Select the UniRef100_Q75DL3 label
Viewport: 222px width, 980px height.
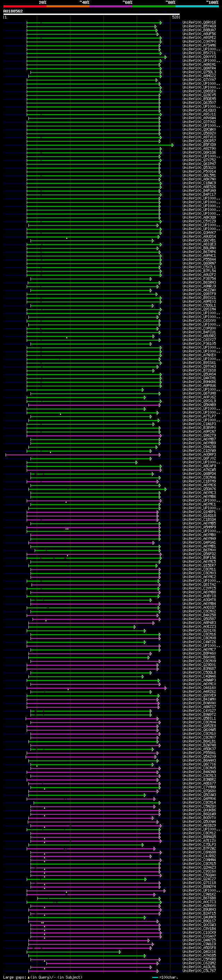[199, 72]
